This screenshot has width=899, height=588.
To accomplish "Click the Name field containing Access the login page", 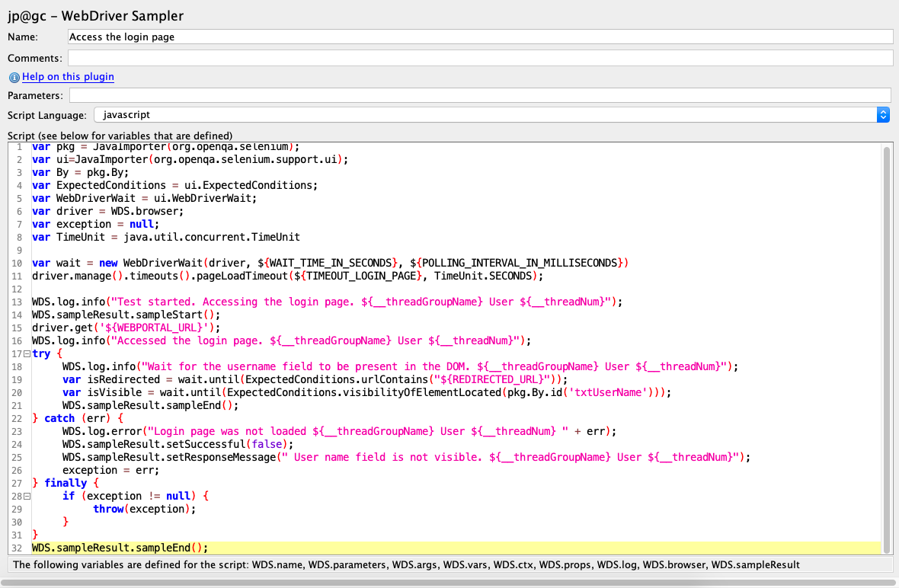I will [480, 37].
